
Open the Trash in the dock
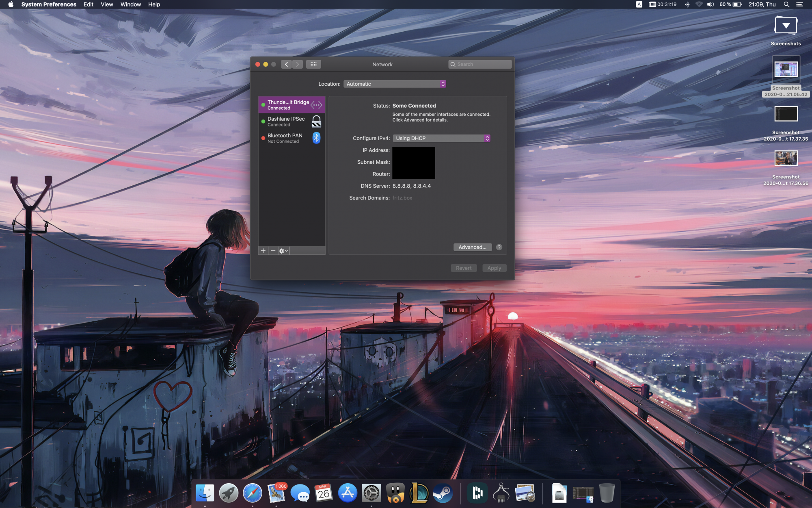(607, 493)
